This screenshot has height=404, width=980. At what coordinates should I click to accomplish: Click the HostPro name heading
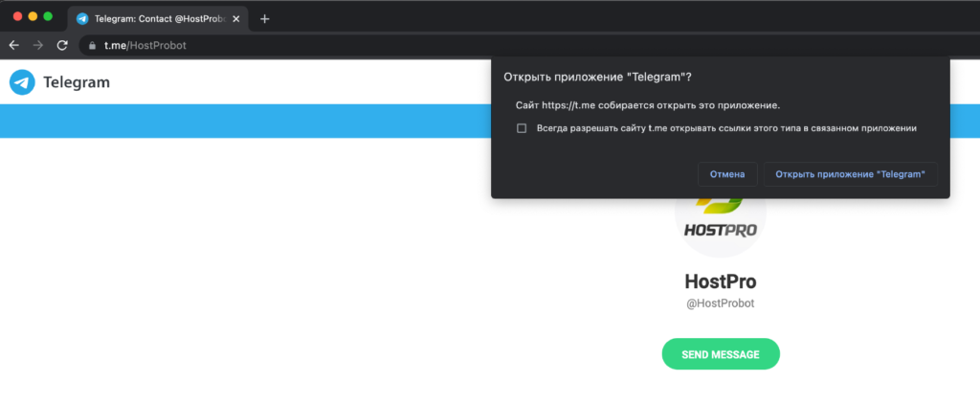[x=721, y=281]
